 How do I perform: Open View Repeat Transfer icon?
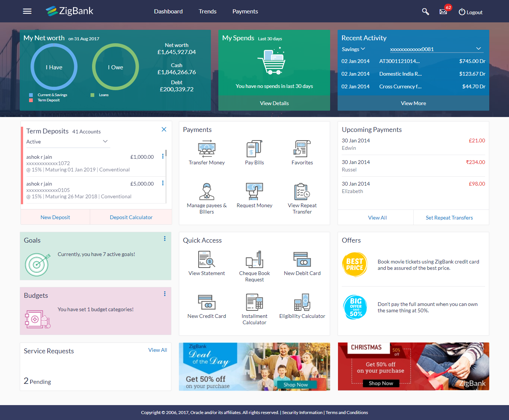click(302, 192)
